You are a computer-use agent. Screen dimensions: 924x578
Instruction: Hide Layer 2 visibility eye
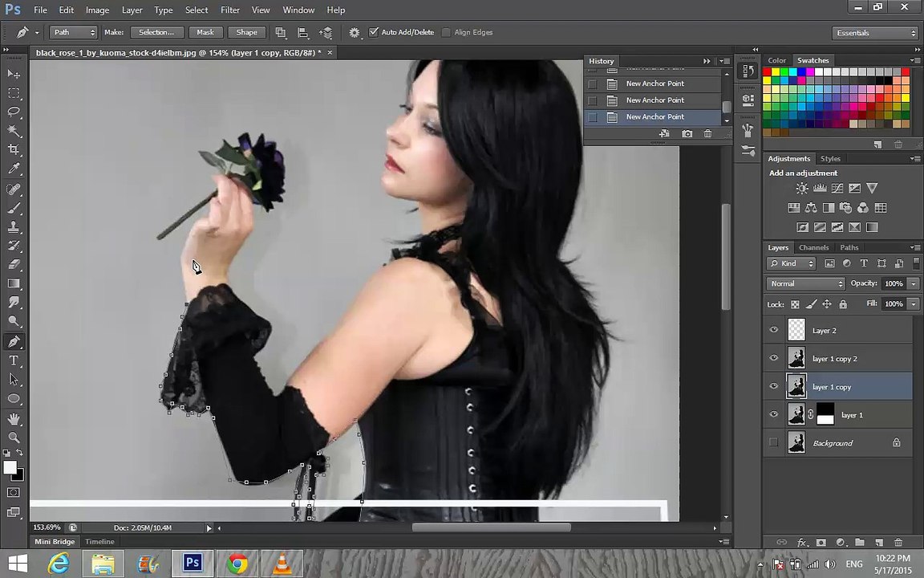pos(774,330)
